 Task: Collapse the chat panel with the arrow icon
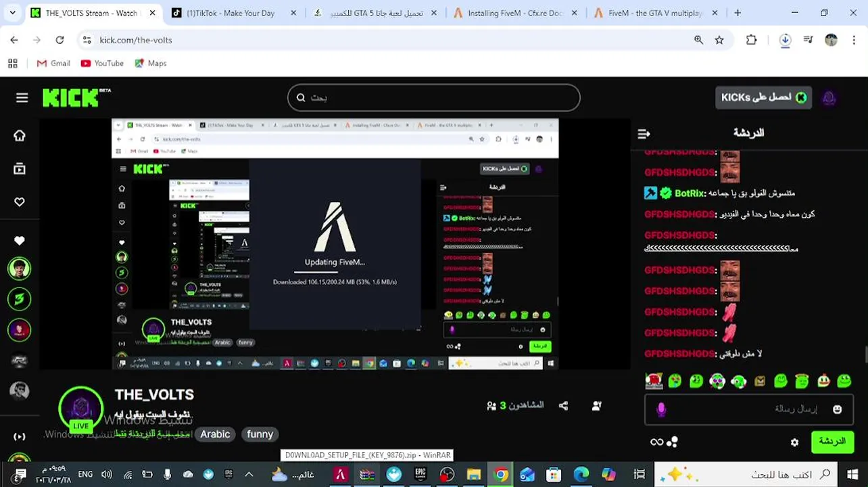pyautogui.click(x=644, y=134)
